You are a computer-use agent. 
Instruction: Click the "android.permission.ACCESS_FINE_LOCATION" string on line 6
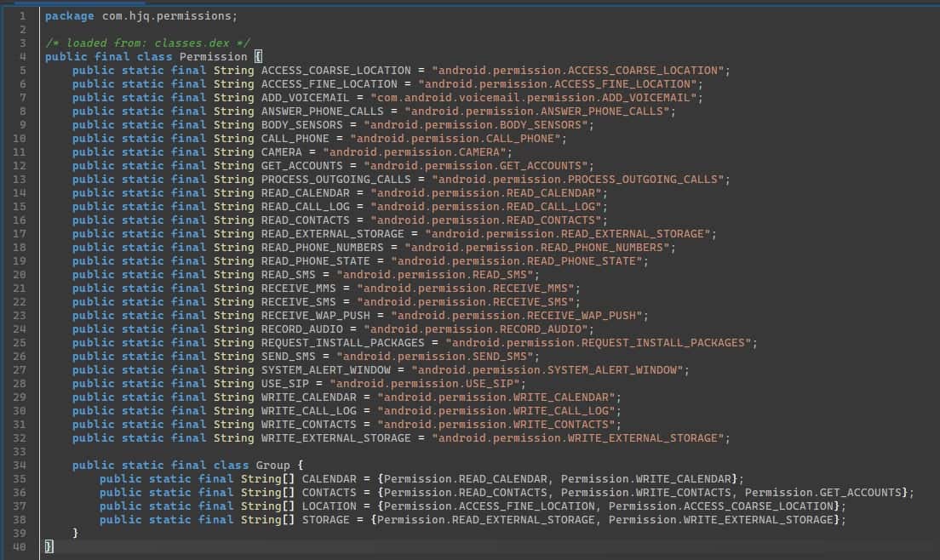[558, 84]
